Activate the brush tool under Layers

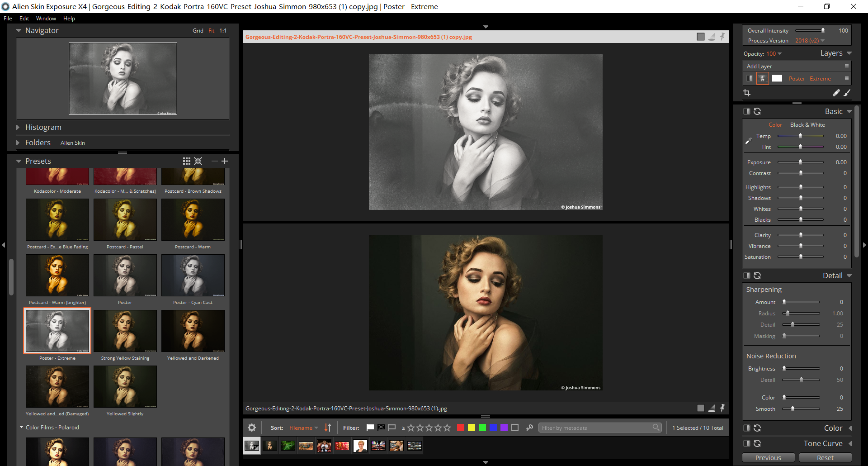pos(847,93)
